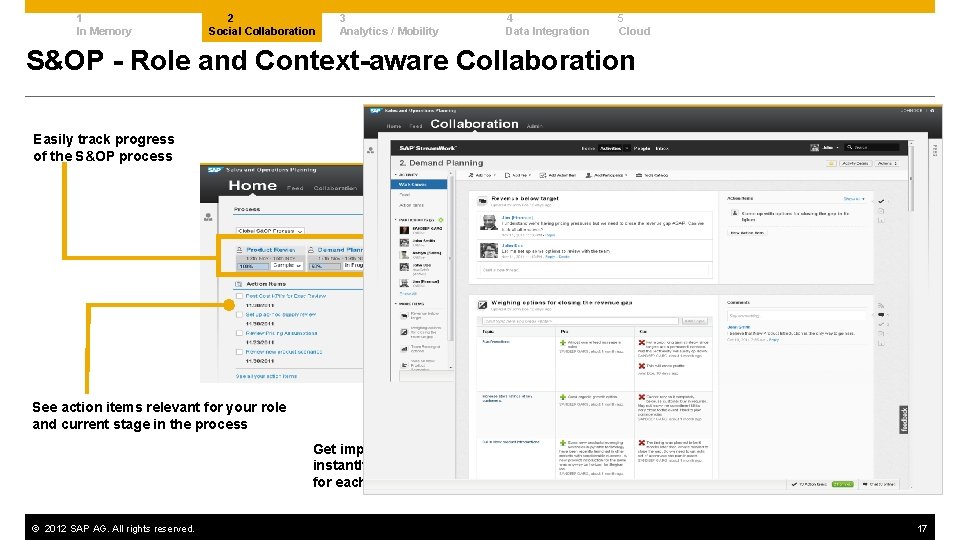The height and width of the screenshot is (540, 960).
Task: Click the SAP logo in Collaboration window
Action: click(375, 111)
